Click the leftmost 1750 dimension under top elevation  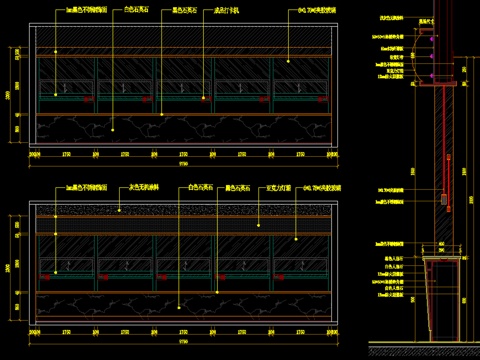pyautogui.click(x=66, y=154)
